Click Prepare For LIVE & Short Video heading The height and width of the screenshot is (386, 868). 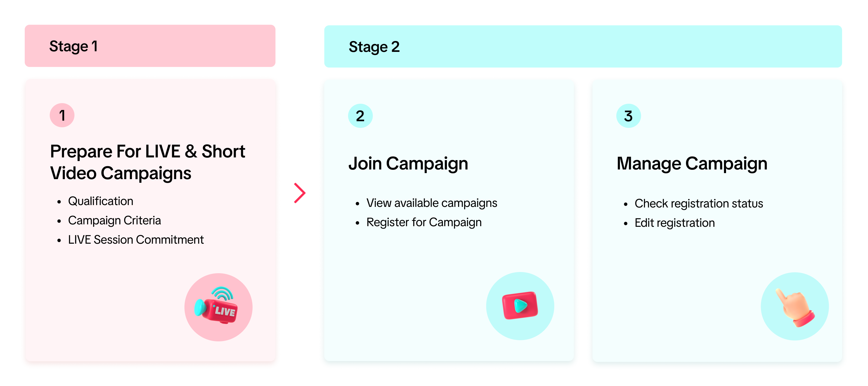[x=148, y=162]
